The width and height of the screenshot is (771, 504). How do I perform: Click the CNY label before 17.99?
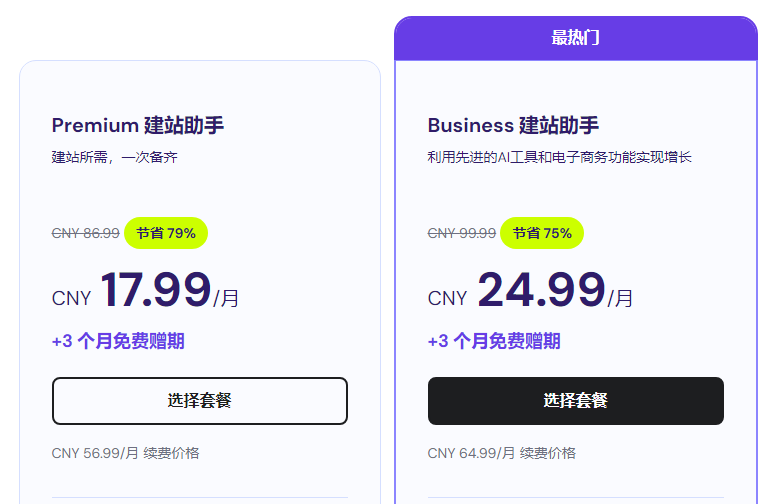pyautogui.click(x=71, y=298)
